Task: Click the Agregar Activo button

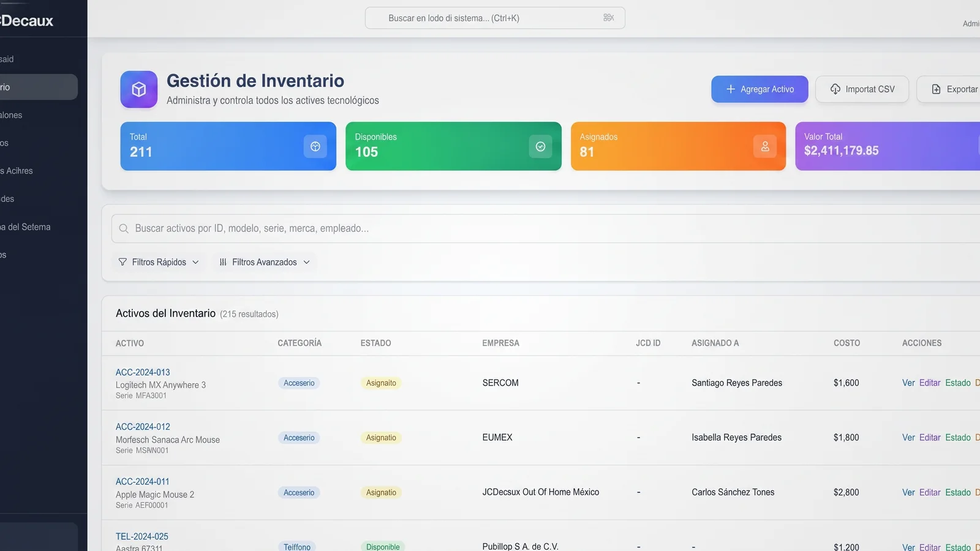Action: click(759, 89)
